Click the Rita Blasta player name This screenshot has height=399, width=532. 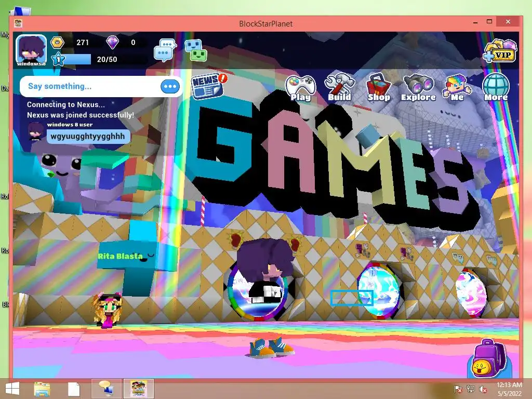click(x=120, y=256)
